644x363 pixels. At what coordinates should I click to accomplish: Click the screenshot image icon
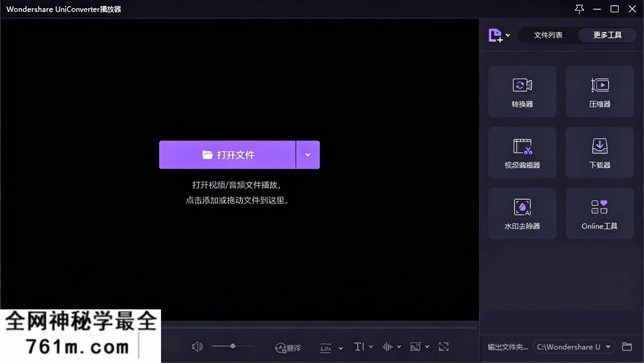tap(415, 347)
